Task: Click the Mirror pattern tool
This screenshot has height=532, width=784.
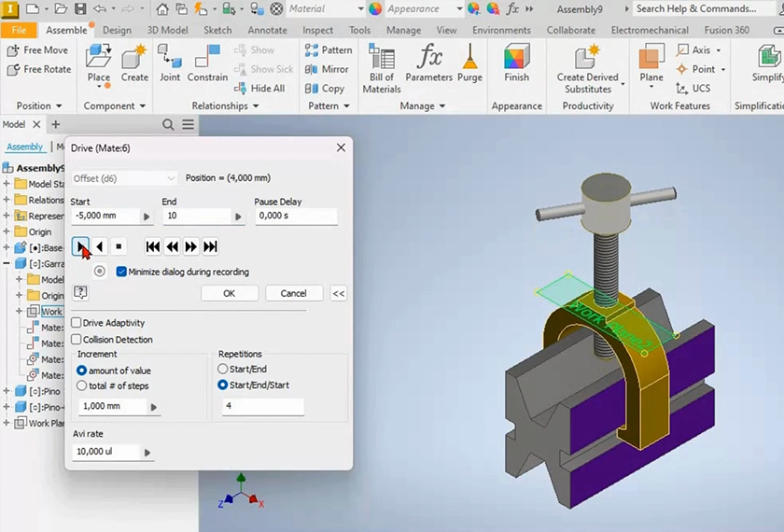Action: (x=327, y=69)
